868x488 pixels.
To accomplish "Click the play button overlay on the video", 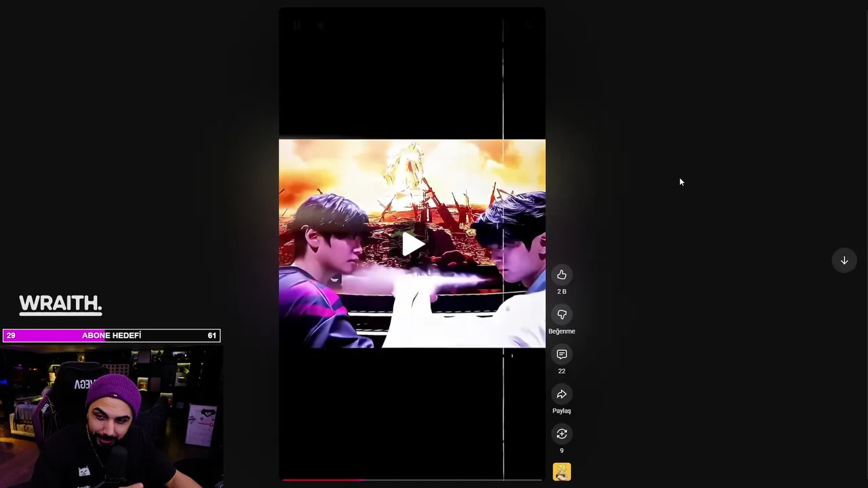I will pos(412,244).
